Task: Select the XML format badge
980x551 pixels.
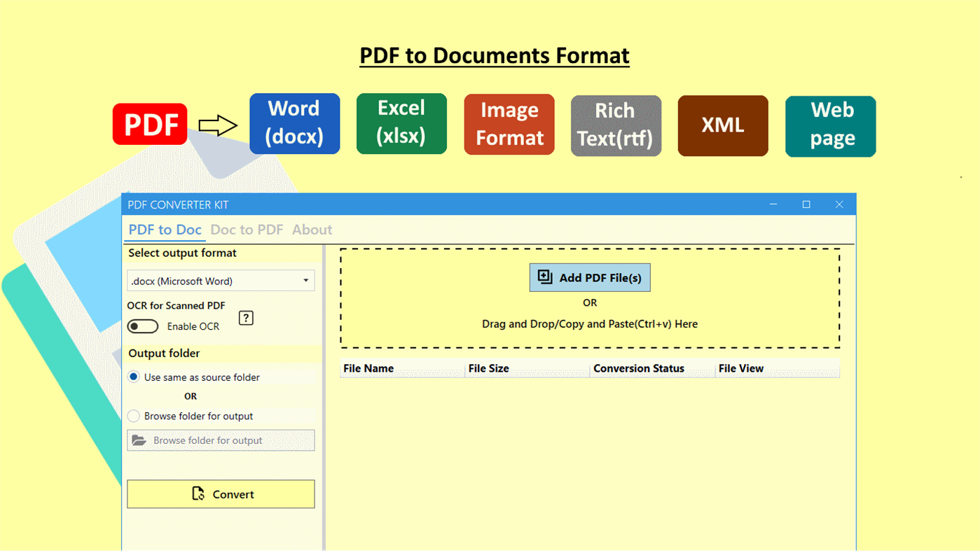Action: coord(722,126)
